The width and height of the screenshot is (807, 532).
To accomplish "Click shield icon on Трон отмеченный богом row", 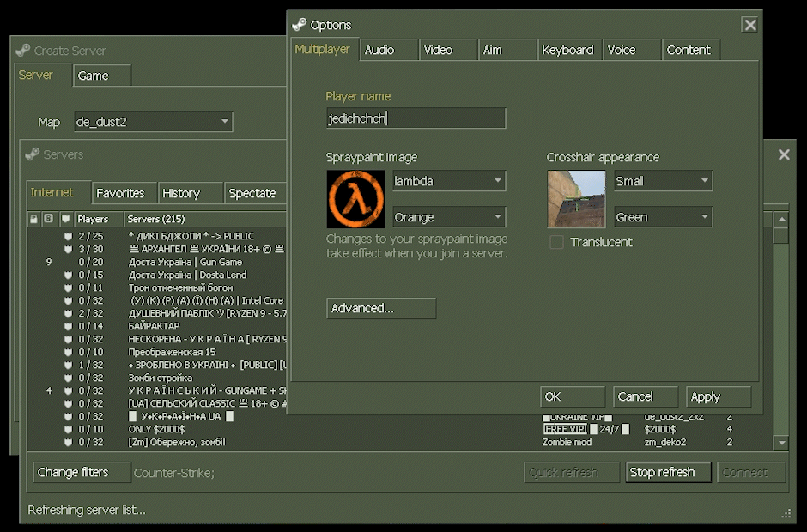I will tap(68, 287).
